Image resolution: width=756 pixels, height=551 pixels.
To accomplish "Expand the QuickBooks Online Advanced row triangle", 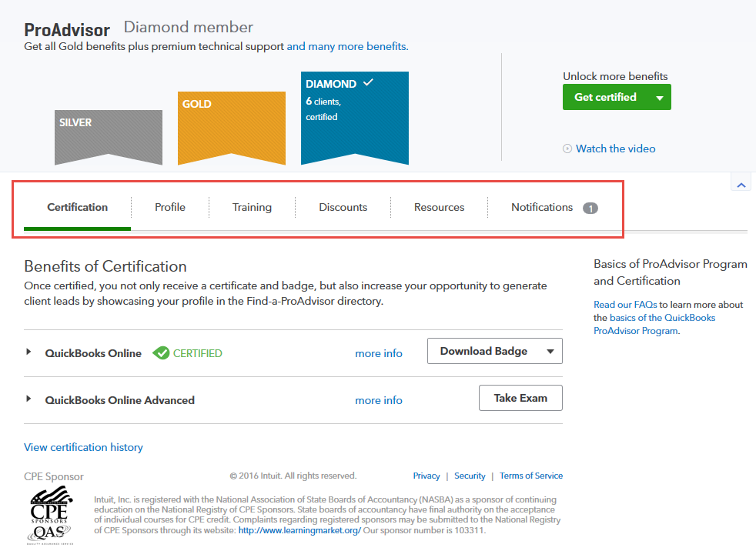I will point(28,399).
